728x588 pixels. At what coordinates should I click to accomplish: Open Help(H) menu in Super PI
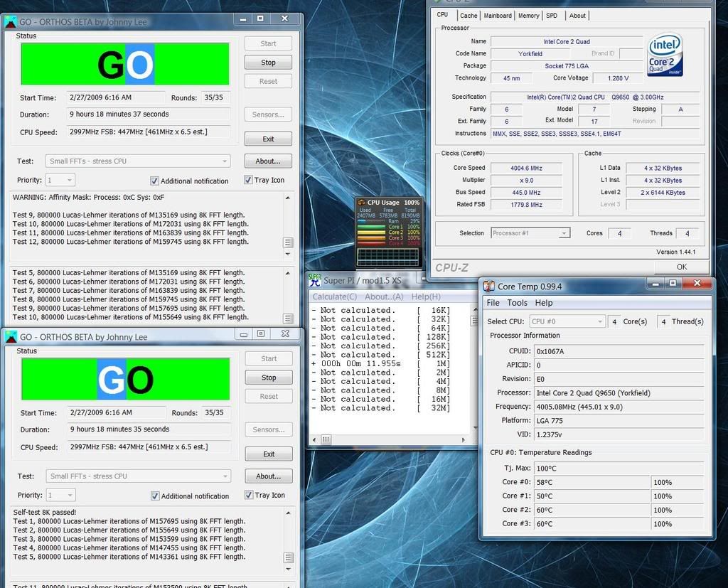click(426, 296)
